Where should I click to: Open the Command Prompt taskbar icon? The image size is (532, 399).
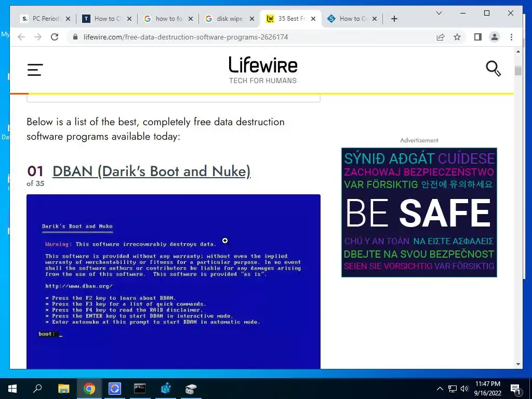pos(140,389)
